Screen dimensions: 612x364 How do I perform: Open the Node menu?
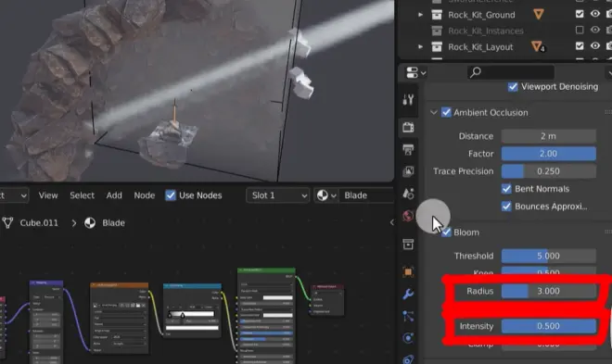point(145,195)
